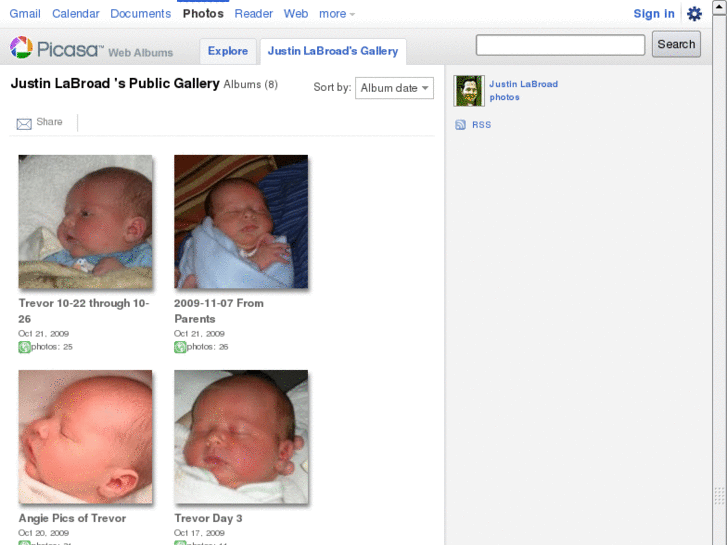Open the Trevor 10-22 through 10-26 album thumbnail
This screenshot has width=727, height=545.
(86, 222)
